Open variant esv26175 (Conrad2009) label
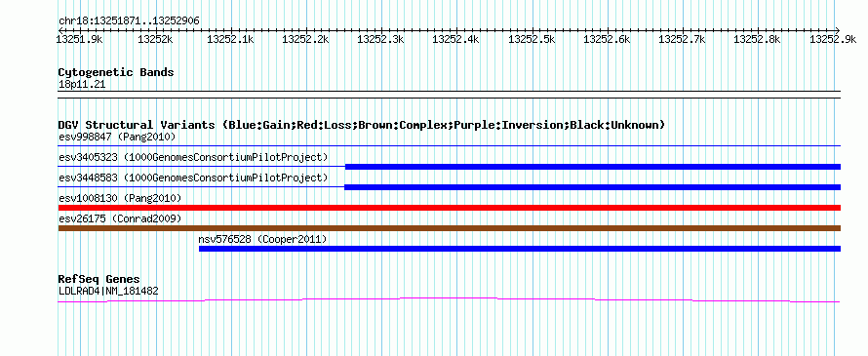 tap(120, 218)
